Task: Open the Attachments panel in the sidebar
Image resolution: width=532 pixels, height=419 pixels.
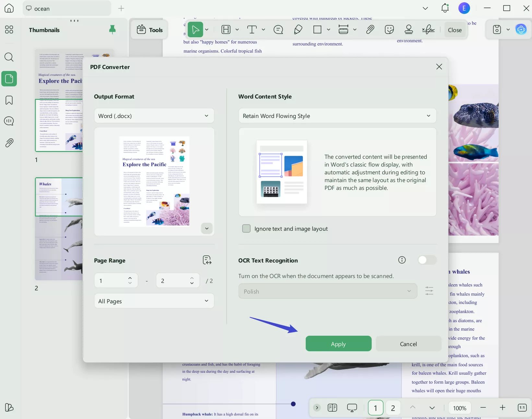Action: tap(9, 143)
